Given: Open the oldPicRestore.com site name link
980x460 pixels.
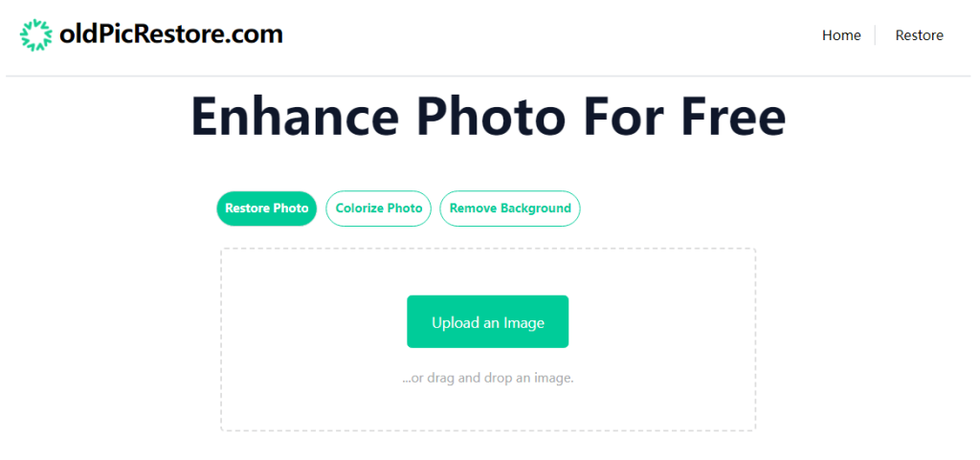Looking at the screenshot, I should tap(170, 35).
